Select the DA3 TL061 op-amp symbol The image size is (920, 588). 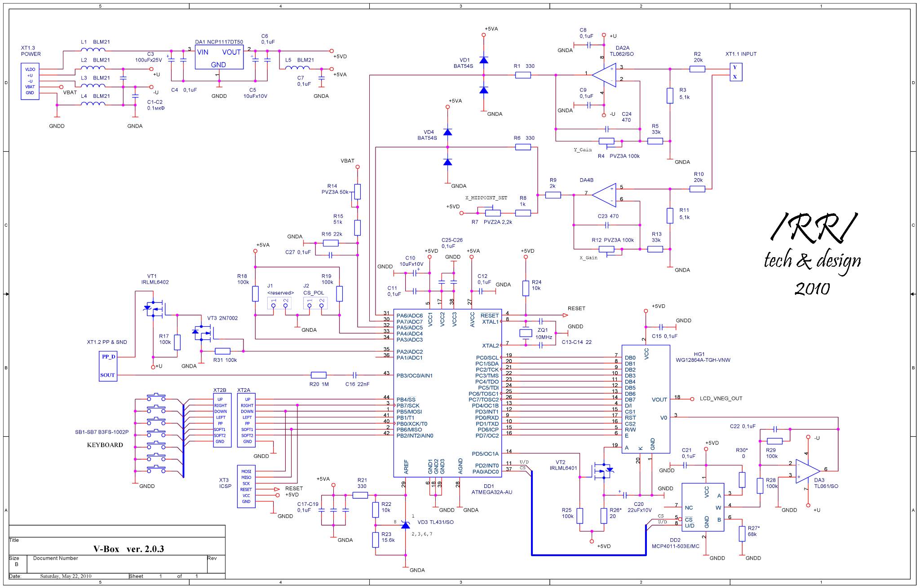tap(807, 471)
